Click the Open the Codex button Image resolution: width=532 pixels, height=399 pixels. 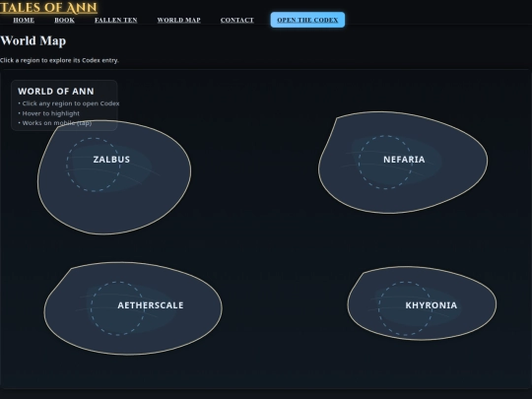click(307, 20)
